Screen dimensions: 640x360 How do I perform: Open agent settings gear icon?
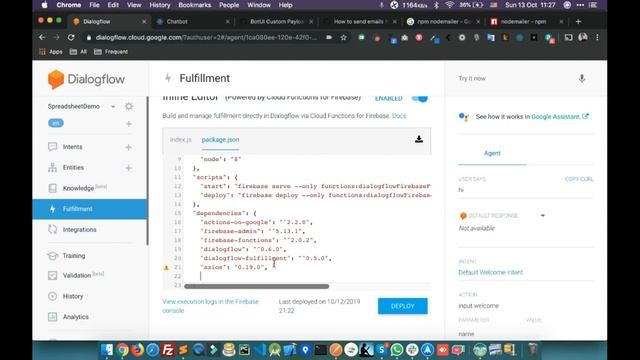(129, 106)
